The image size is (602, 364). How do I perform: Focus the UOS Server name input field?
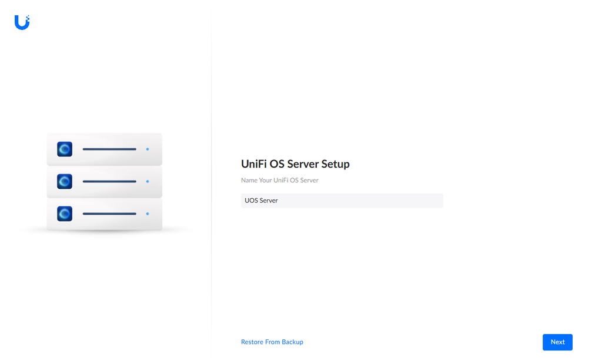click(342, 201)
